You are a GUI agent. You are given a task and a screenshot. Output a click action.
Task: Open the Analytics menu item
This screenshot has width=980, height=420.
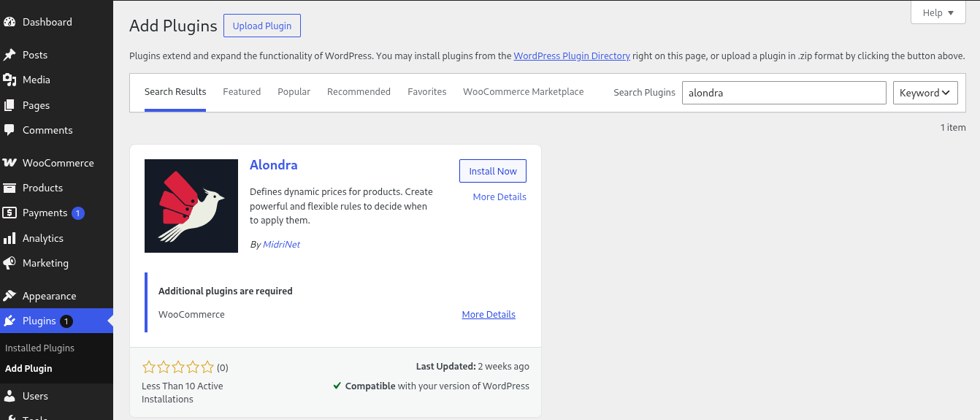[56, 238]
